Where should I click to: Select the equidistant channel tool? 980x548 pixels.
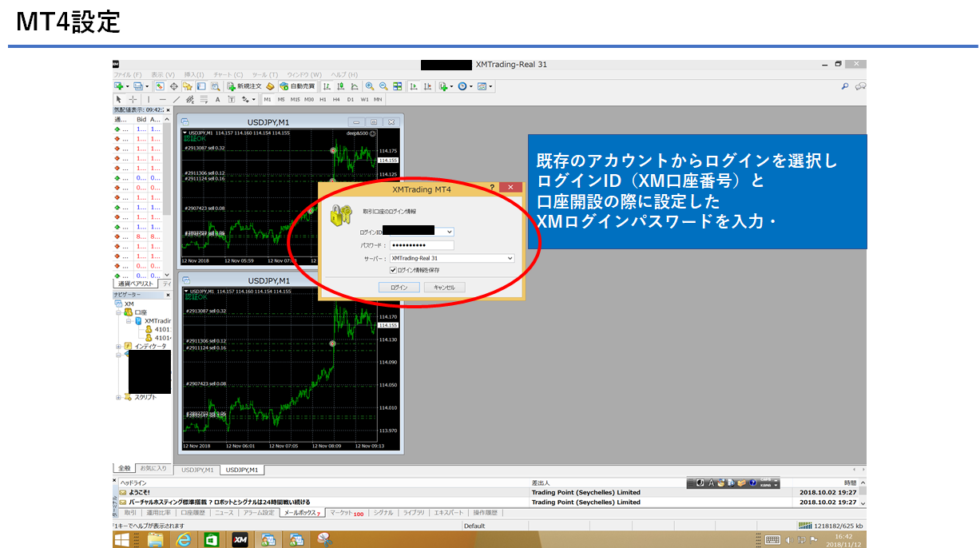(190, 99)
